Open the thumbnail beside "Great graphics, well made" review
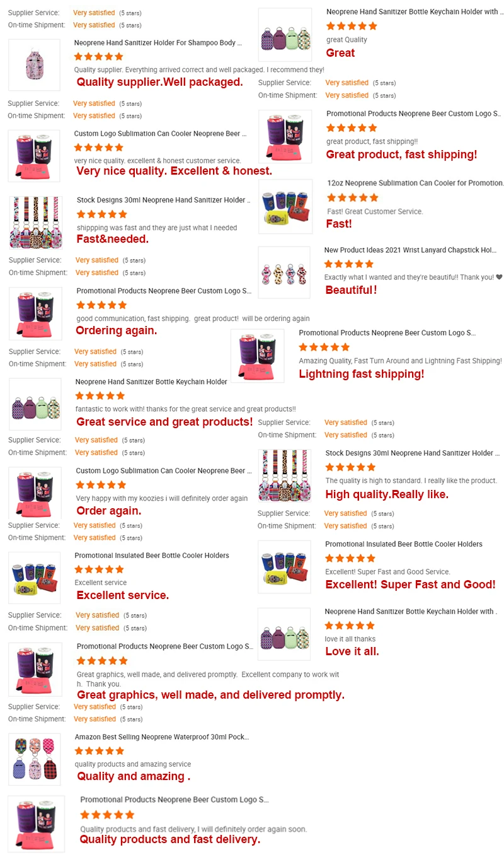Image resolution: width=504 pixels, height=862 pixels. (x=35, y=669)
